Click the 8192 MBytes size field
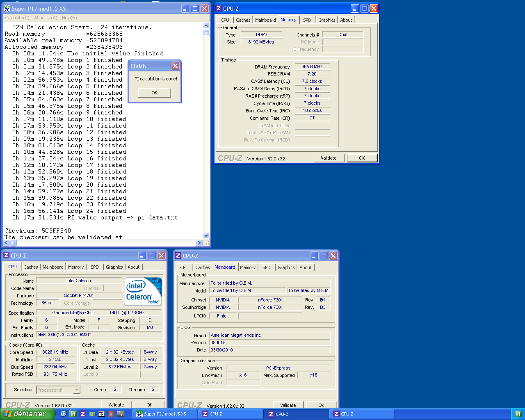 261,42
